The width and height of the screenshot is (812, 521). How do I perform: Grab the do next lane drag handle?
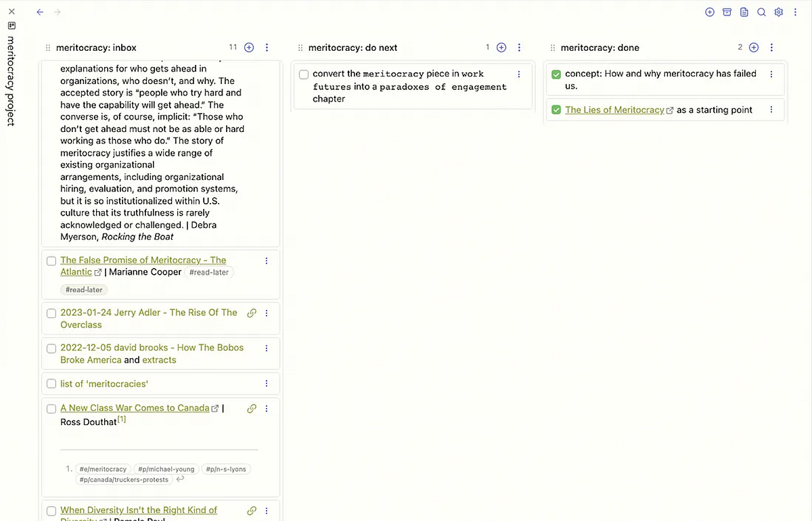(x=300, y=48)
